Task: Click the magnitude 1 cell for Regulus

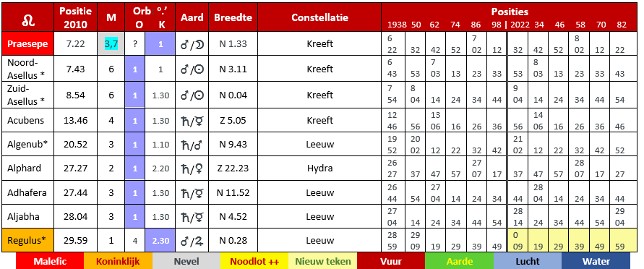Action: point(111,241)
